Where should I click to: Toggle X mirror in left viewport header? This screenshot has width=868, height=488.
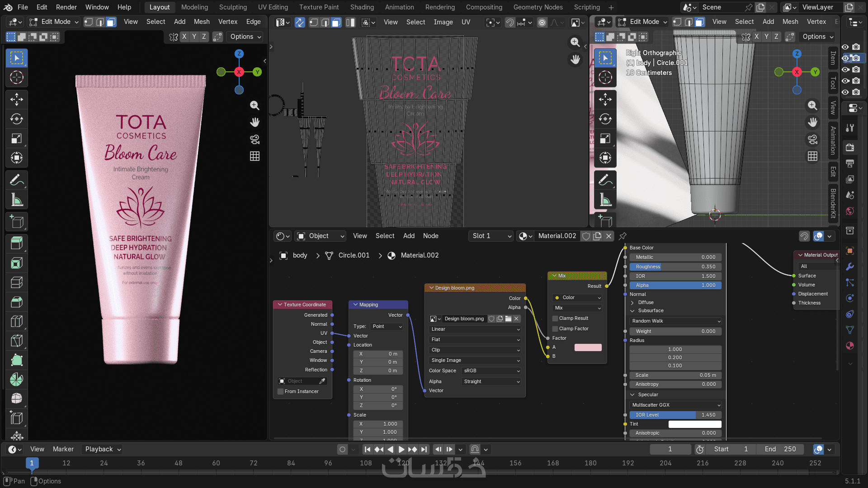click(x=184, y=37)
